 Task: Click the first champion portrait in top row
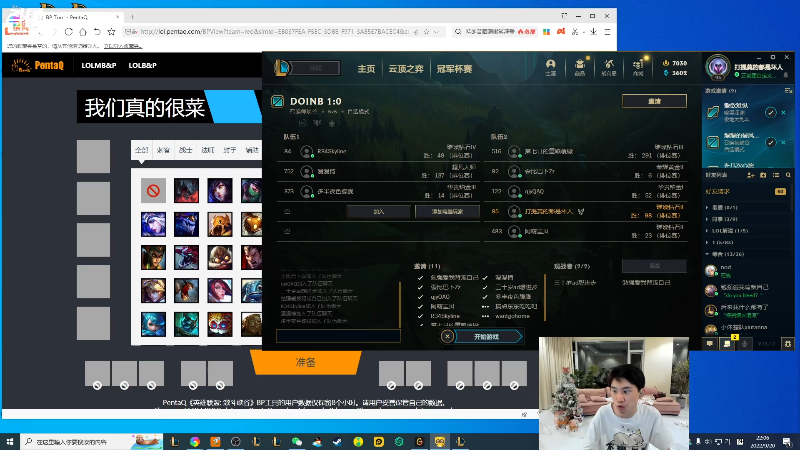pos(186,191)
